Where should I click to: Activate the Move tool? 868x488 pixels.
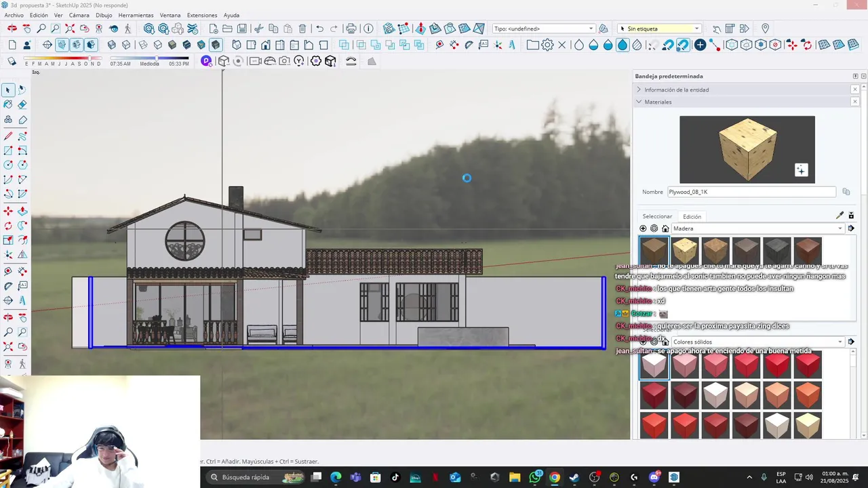coord(8,211)
